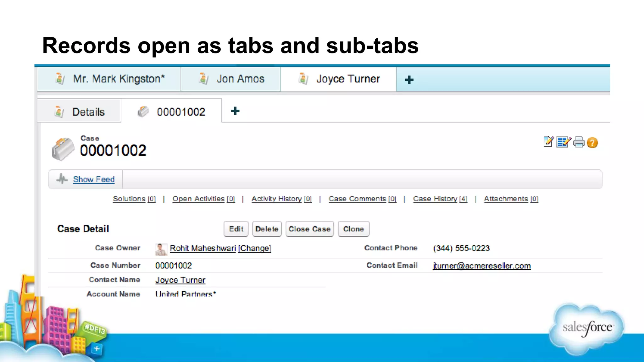The height and width of the screenshot is (362, 644).
Task: Jump to Open Activities [0] list
Action: (204, 199)
